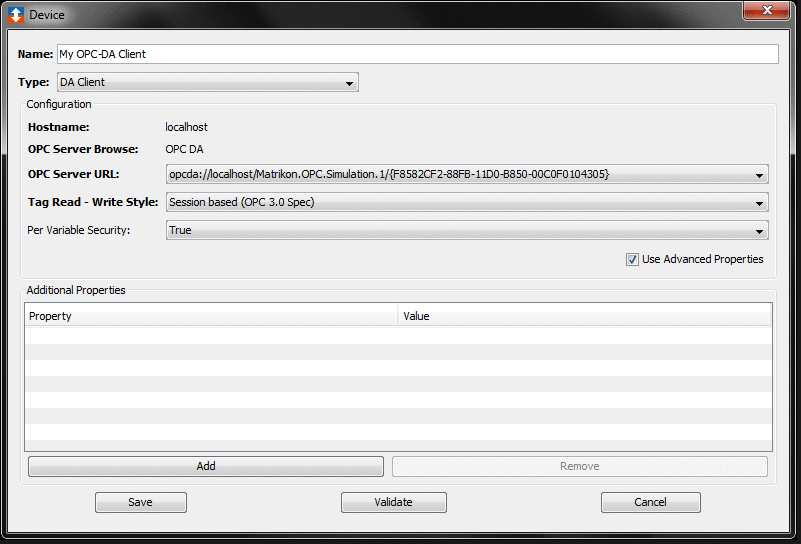Click the first empty Value table cell
Screen dimensions: 801x544
point(585,335)
